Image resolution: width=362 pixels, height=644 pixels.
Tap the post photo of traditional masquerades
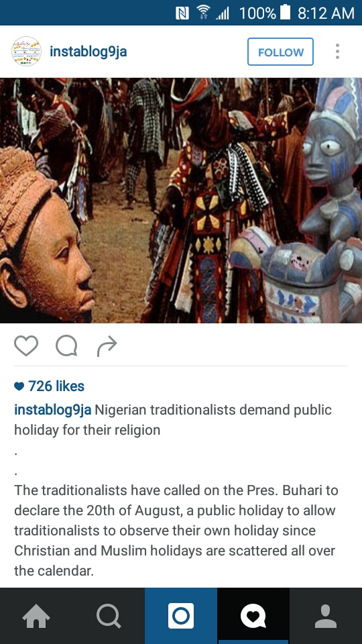181,201
